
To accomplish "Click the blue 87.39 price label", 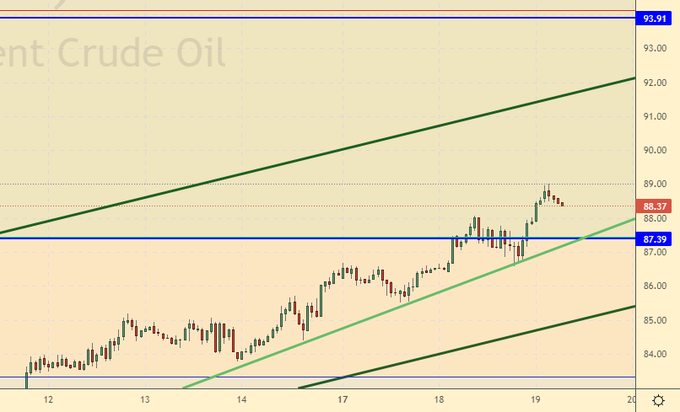I will click(x=655, y=239).
